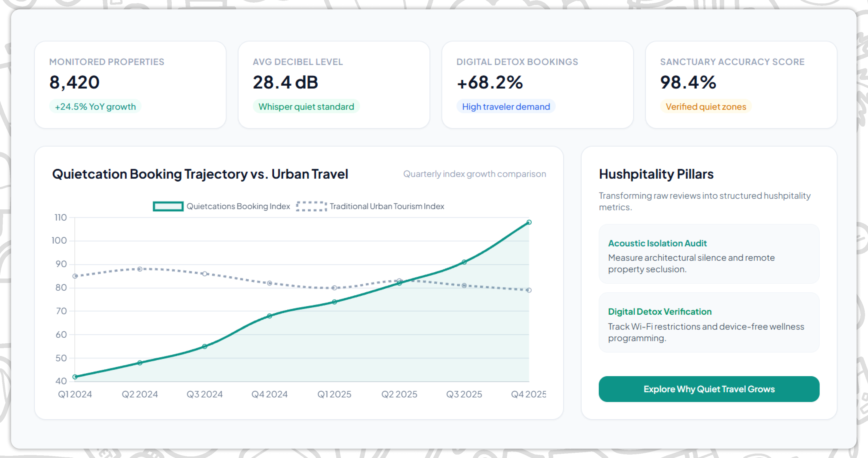The image size is (868, 458).
Task: Click the Q2 2025 x-axis label
Action: click(x=399, y=394)
